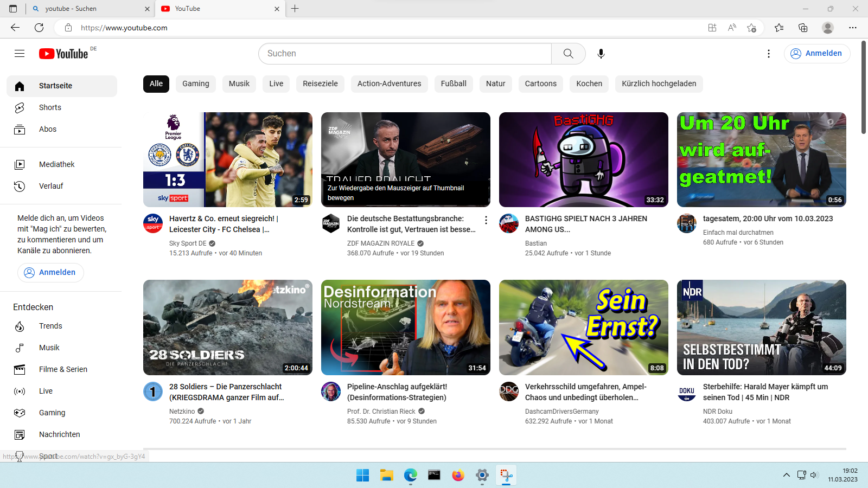The image size is (868, 488).
Task: Switch to the 'youtube - Suchen' browser tab
Action: 90,9
